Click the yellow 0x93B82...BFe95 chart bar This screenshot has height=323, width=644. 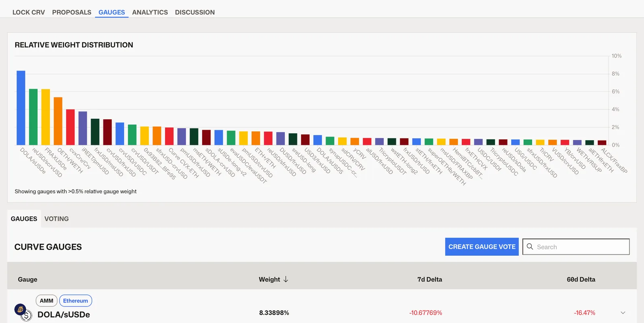coord(144,136)
